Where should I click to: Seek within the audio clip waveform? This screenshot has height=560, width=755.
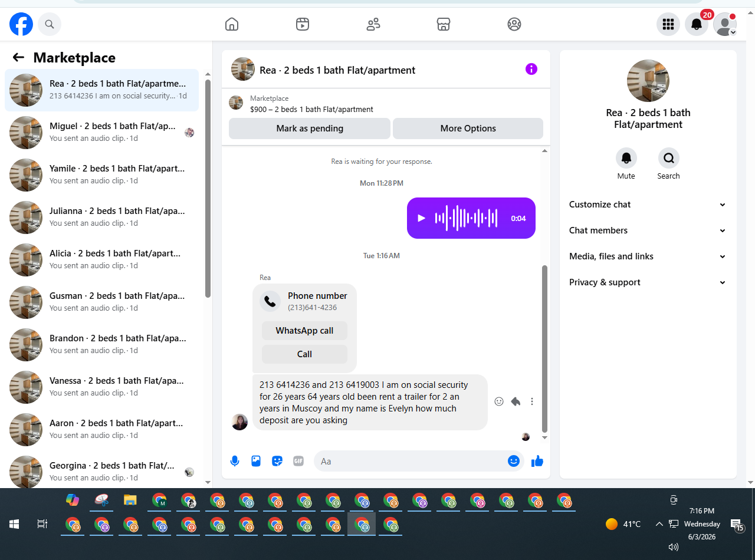point(466,218)
